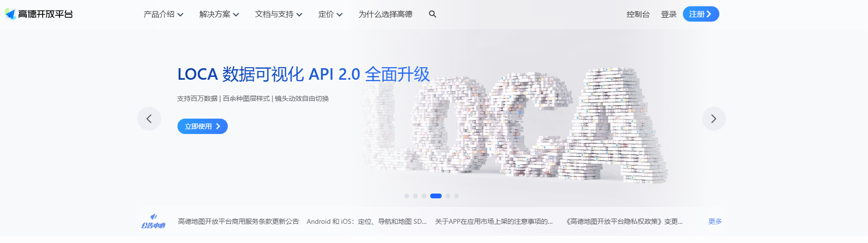Viewport: 868px width, 243px height.
Task: Advance to next banner with right arrow
Action: pos(714,119)
